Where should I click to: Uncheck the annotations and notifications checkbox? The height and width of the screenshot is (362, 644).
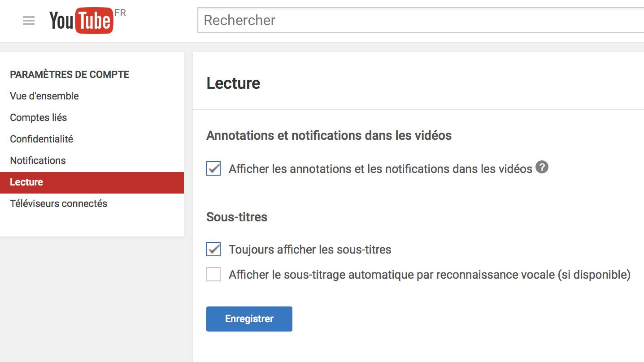(213, 169)
